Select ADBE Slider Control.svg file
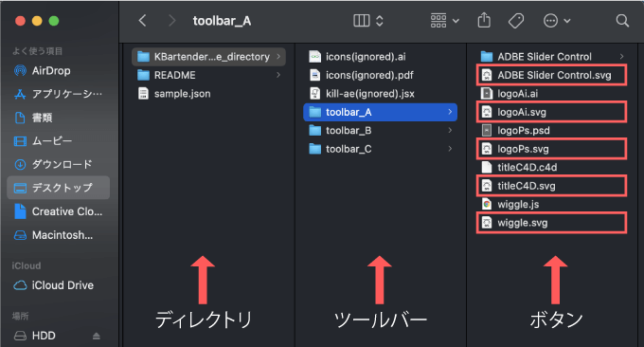 click(x=551, y=75)
